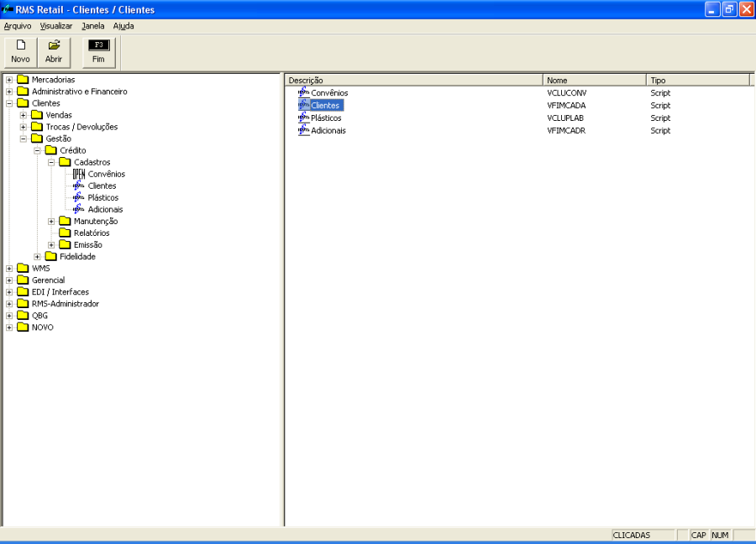756x544 pixels.
Task: Click the Gerencial folder icon
Action: coord(23,280)
